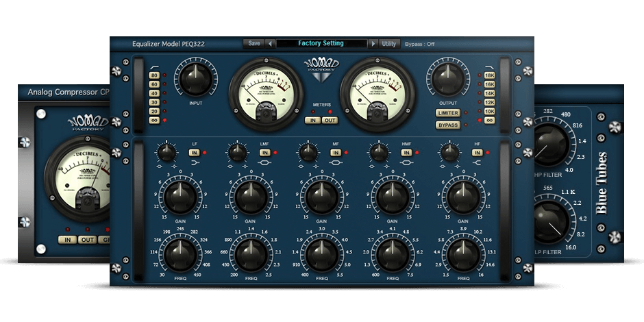Go to the next preset arrow
This screenshot has width=644, height=322.
pyautogui.click(x=373, y=44)
